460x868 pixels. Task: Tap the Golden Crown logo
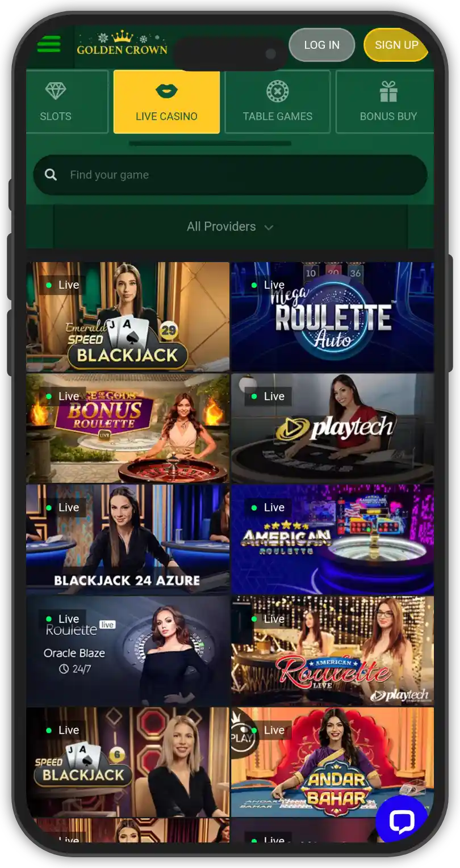(122, 43)
